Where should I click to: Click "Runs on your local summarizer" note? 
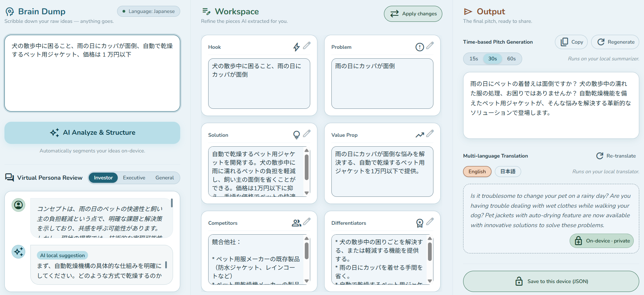[x=603, y=59]
